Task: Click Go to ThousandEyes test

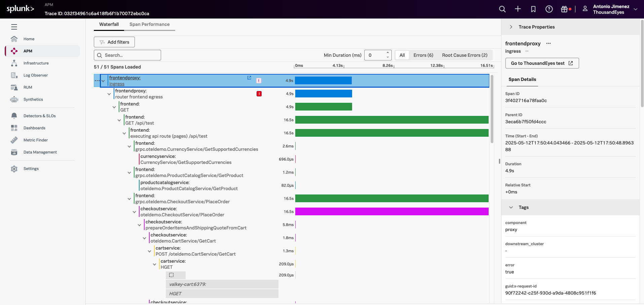Action: pyautogui.click(x=542, y=63)
